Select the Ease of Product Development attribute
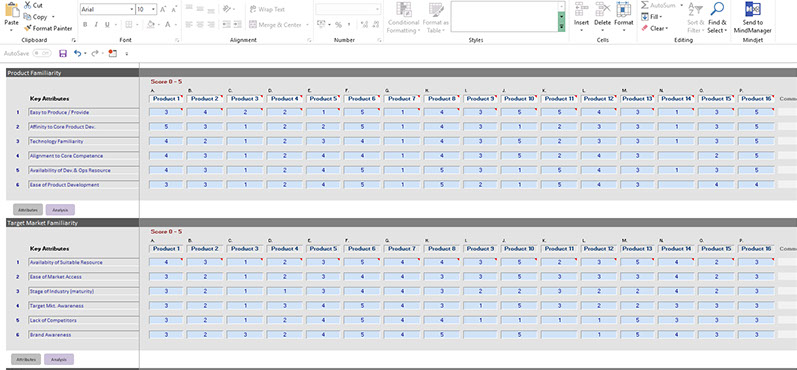This screenshot has height=370, width=797. (83, 185)
